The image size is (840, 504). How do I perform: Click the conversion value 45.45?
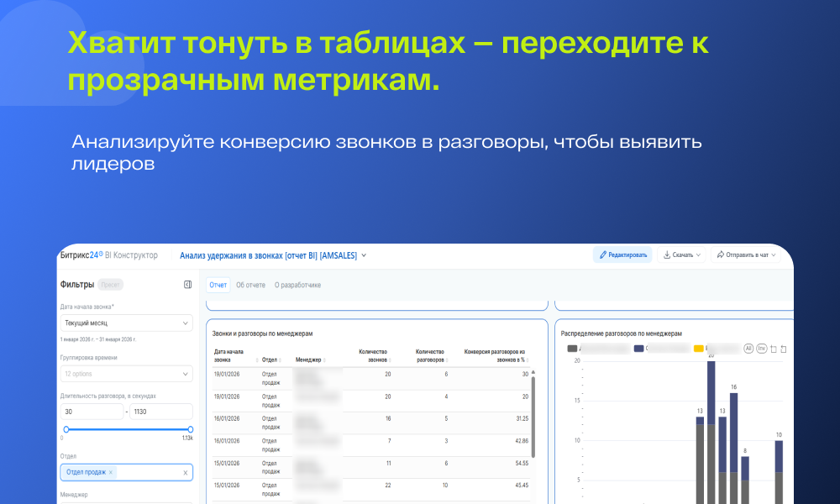pyautogui.click(x=522, y=486)
